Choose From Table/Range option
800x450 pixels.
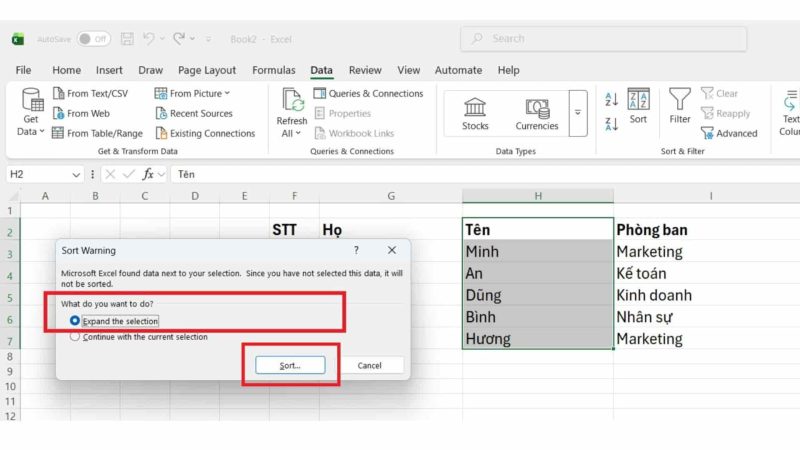coord(98,133)
